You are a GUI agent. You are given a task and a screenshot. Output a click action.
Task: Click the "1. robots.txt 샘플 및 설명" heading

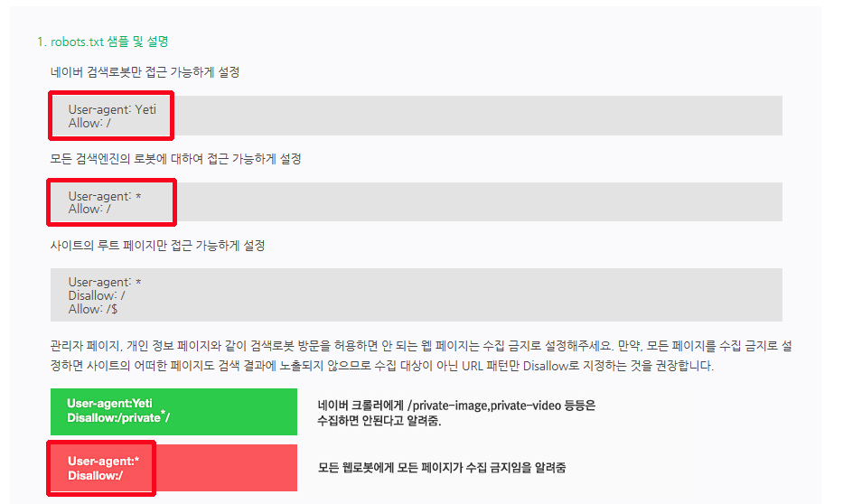(103, 42)
